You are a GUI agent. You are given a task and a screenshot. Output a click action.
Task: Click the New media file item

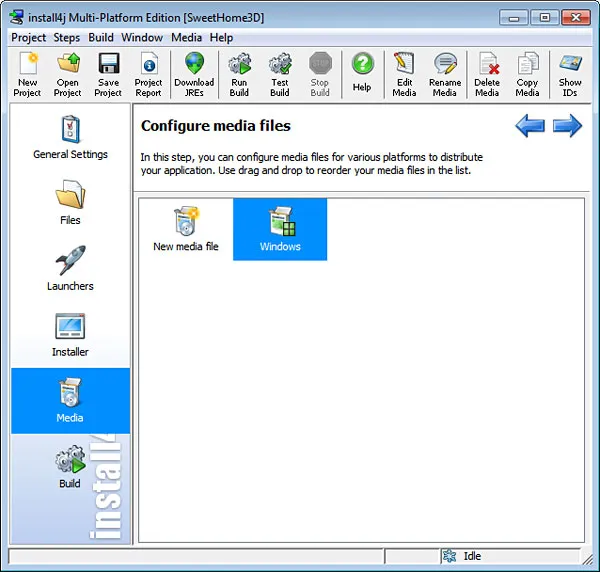click(x=186, y=230)
